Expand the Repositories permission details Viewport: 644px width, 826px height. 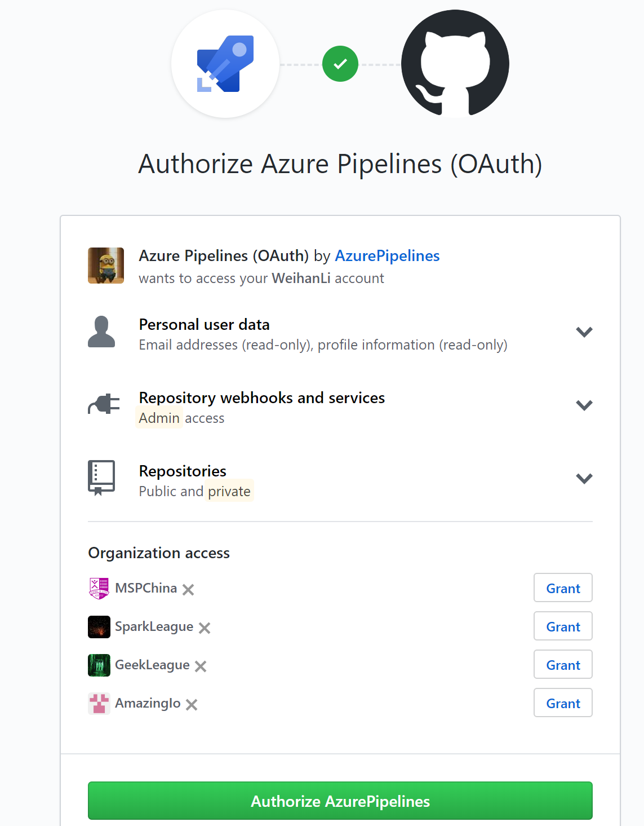pos(584,478)
